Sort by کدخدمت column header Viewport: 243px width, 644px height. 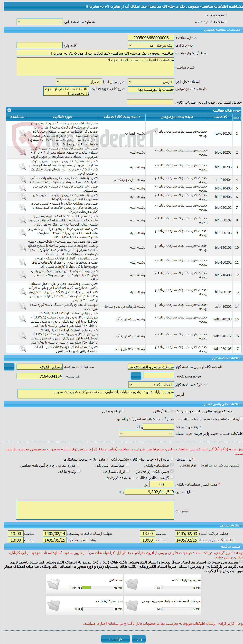click(x=220, y=117)
